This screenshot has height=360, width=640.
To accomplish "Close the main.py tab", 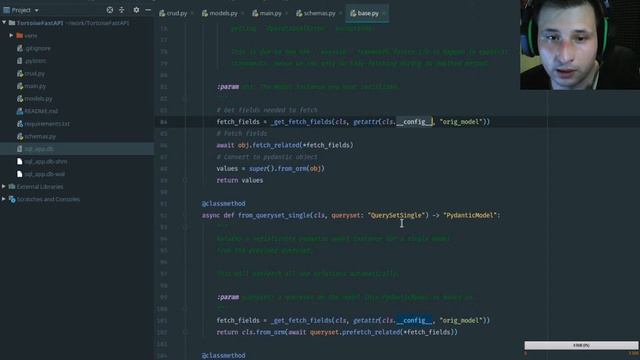I will click(287, 13).
